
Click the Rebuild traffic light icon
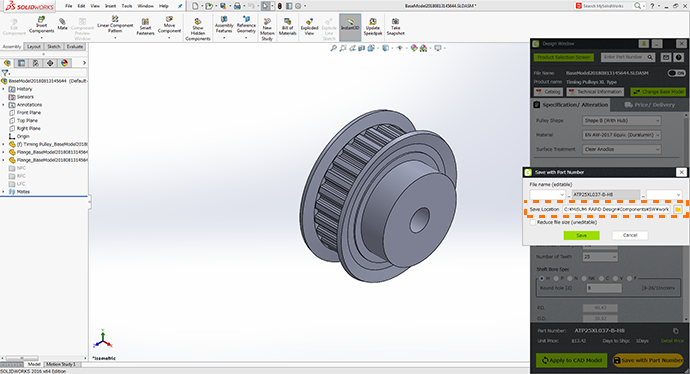279,6
